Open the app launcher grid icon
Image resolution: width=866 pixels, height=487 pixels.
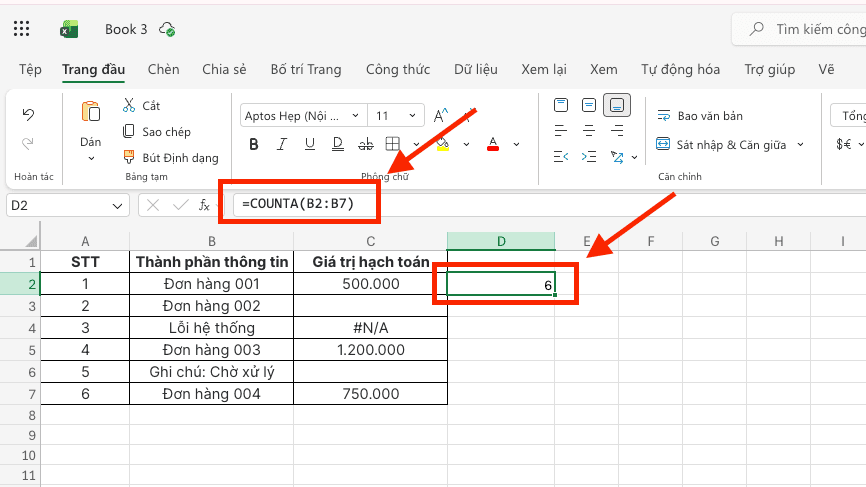[21, 29]
